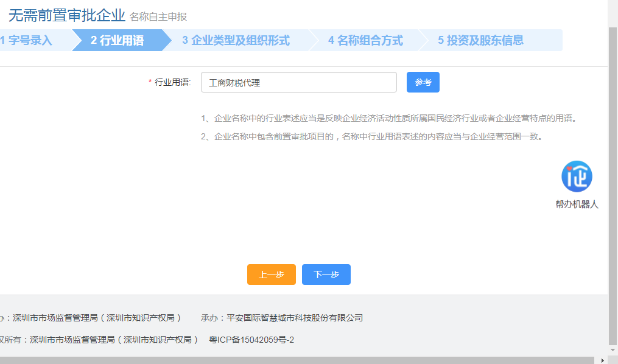Click the first hint about 行业表述
618x364 pixels.
388,118
